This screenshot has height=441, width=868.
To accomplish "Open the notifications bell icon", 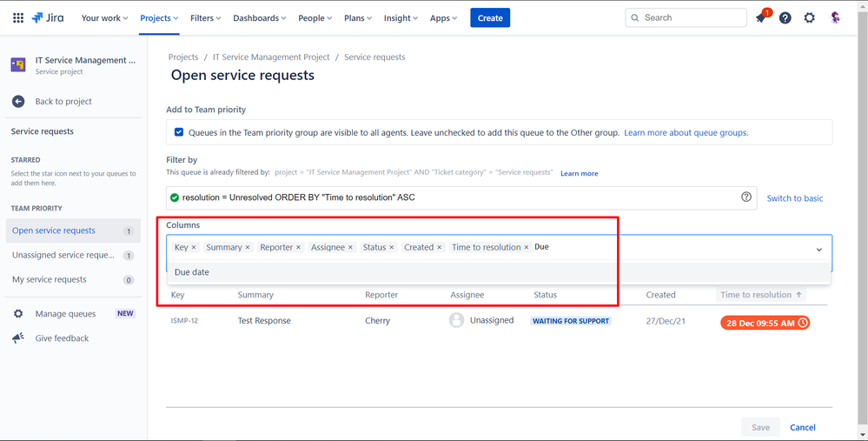I will coord(761,17).
